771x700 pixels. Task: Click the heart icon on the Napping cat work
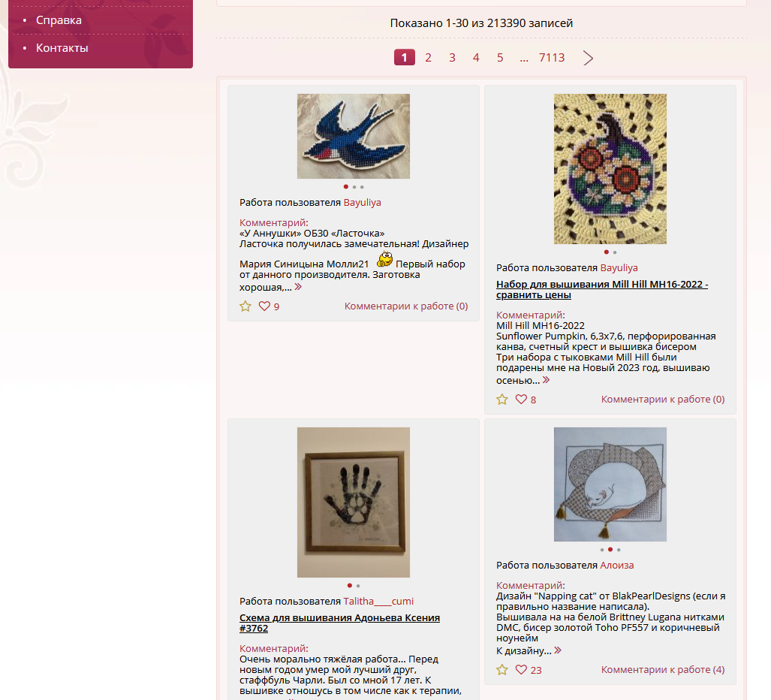coord(521,669)
